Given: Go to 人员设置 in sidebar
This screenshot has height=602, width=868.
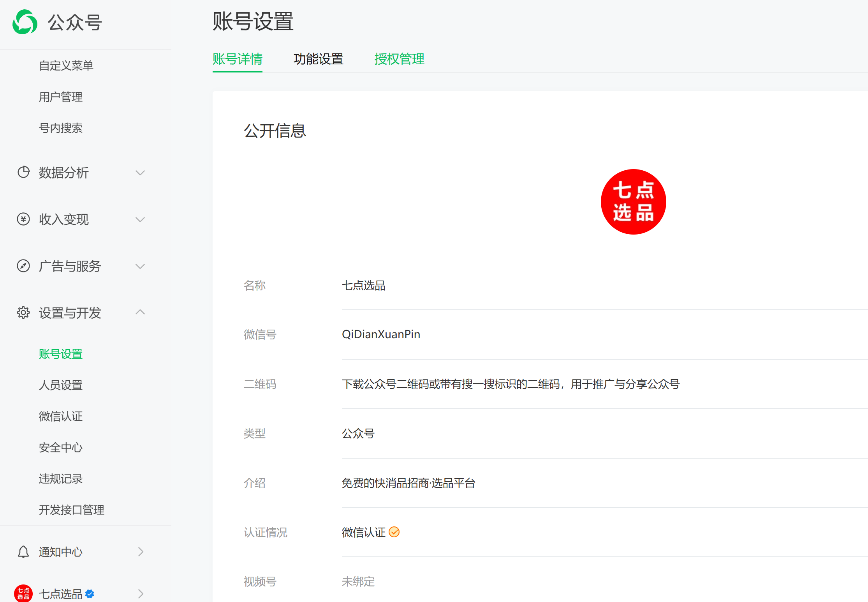Looking at the screenshot, I should coord(61,385).
